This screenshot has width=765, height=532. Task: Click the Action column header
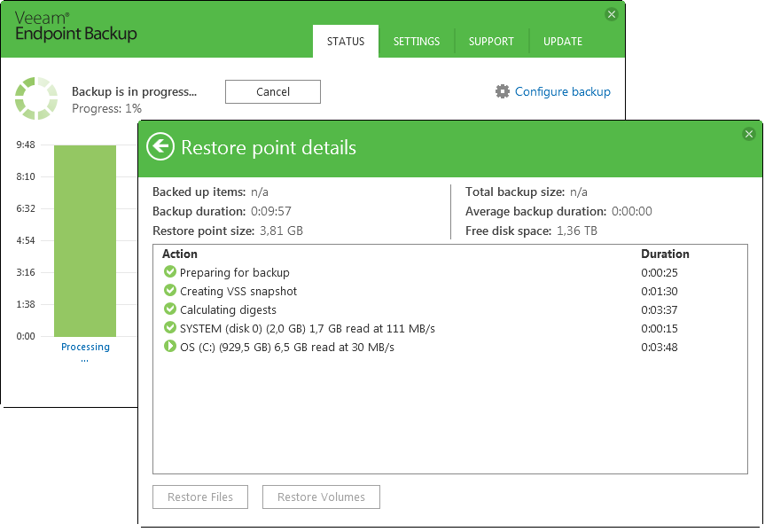pyautogui.click(x=180, y=254)
